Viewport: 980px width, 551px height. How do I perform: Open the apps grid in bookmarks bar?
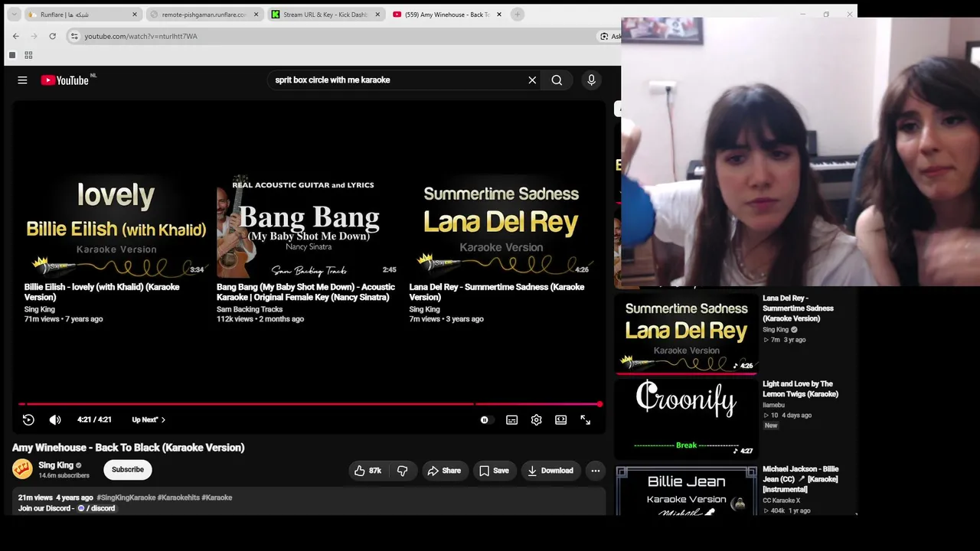click(x=28, y=55)
